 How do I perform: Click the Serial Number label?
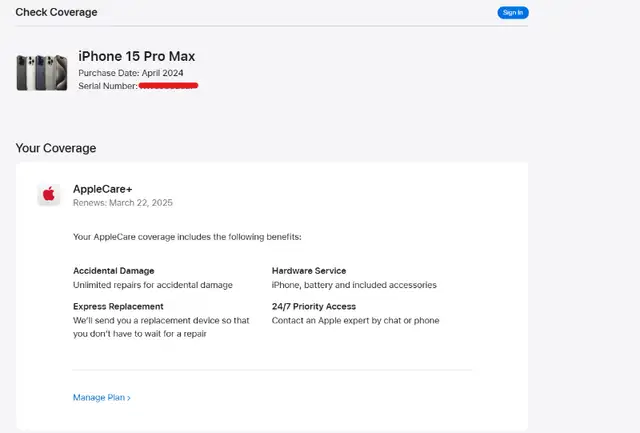coord(108,86)
